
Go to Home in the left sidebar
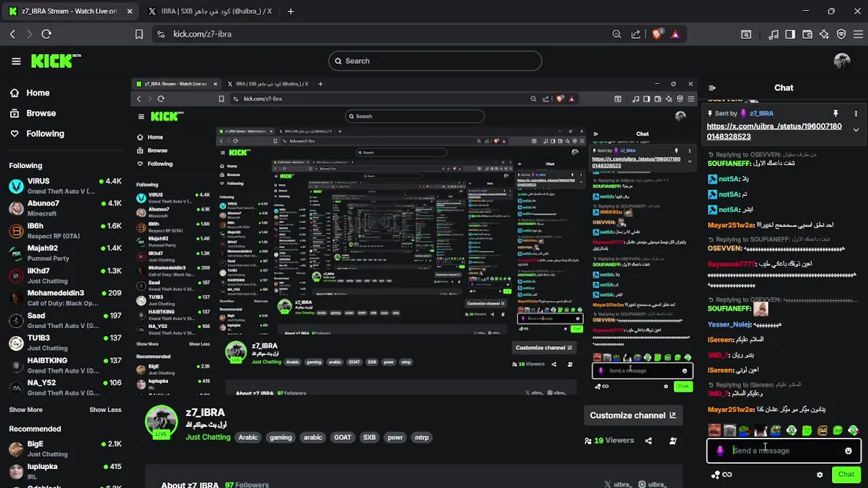[x=38, y=93]
